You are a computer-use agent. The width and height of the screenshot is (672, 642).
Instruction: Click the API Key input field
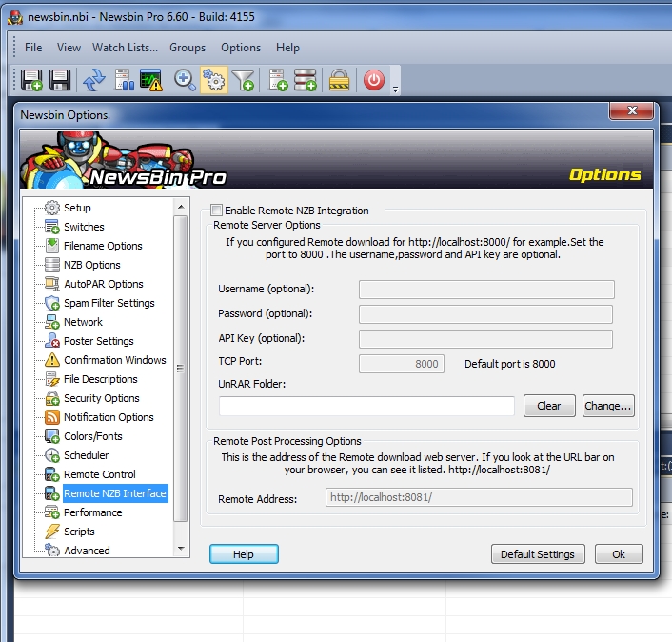(x=485, y=339)
